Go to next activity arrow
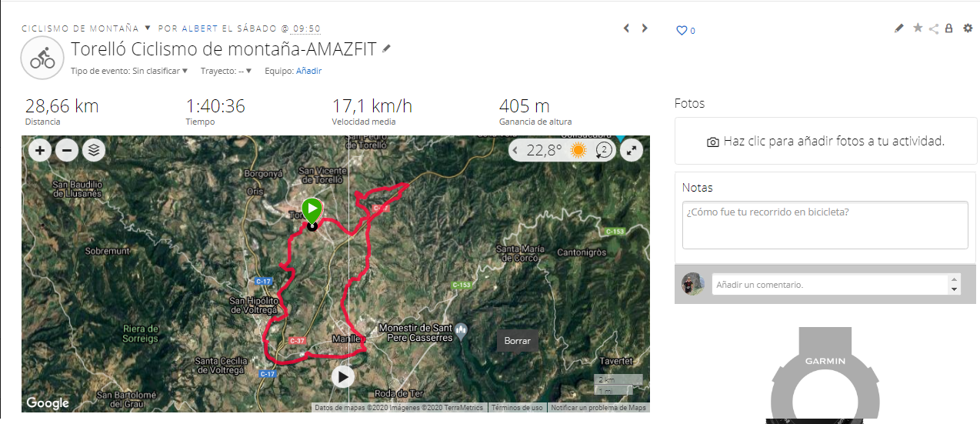This screenshot has width=980, height=424. coord(645,28)
